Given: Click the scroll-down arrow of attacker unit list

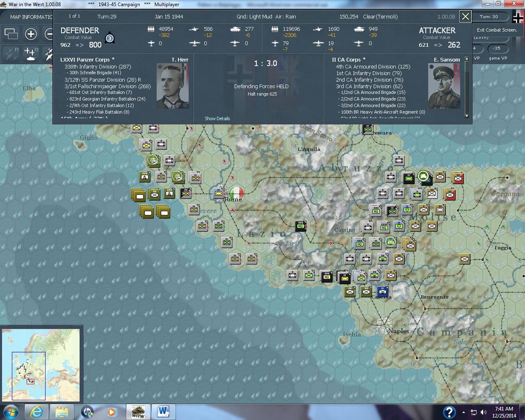Looking at the screenshot, I should (x=466, y=116).
